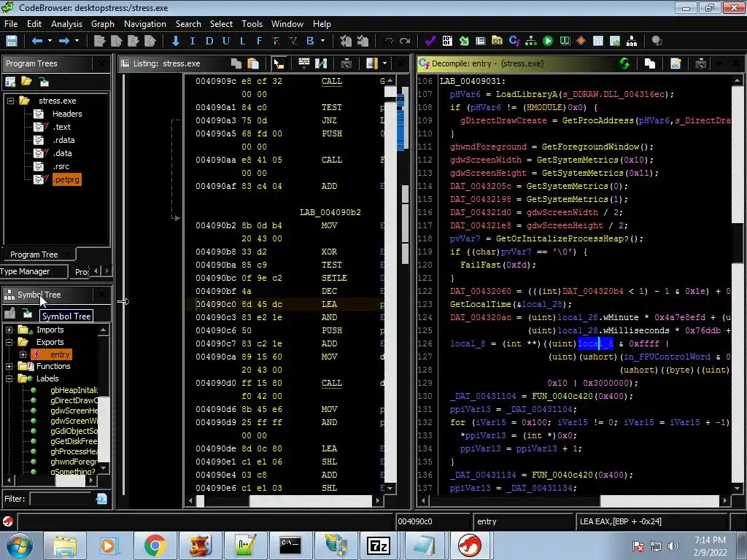Select the .petprg section in Program Trees
This screenshot has width=747, height=560.
tap(66, 179)
